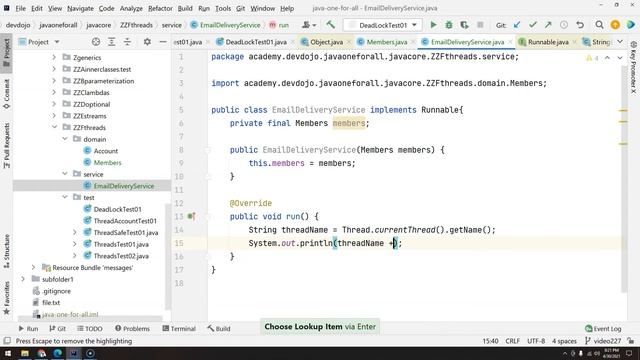
Task: Jump to previous highlighted error arrow
Action: pos(607,58)
